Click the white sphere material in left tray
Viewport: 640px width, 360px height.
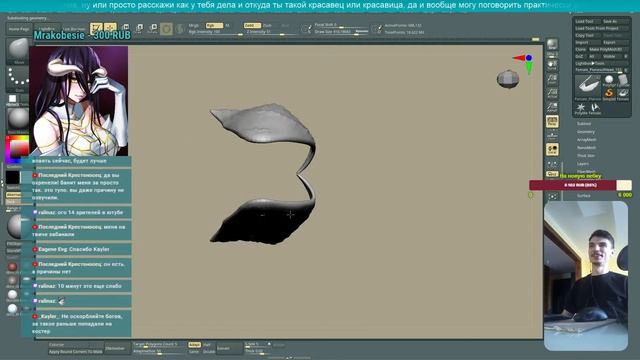12,294
